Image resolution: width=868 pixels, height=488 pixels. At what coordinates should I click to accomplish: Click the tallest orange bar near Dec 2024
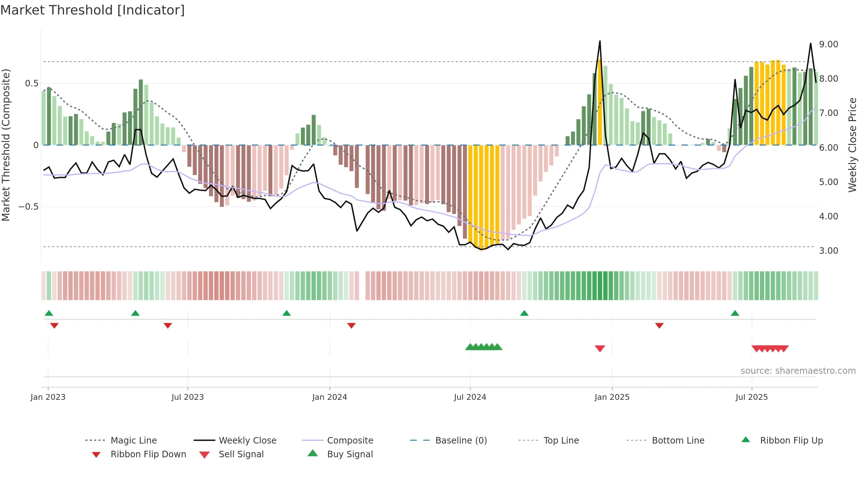pos(600,102)
